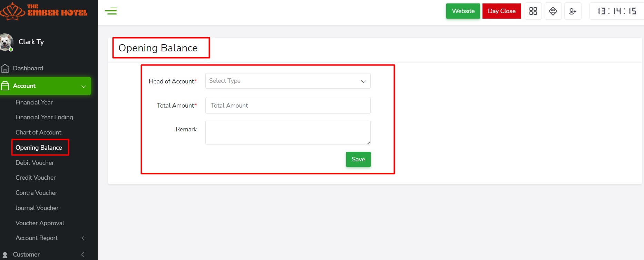Click The Ember Hotel logo

(44, 11)
